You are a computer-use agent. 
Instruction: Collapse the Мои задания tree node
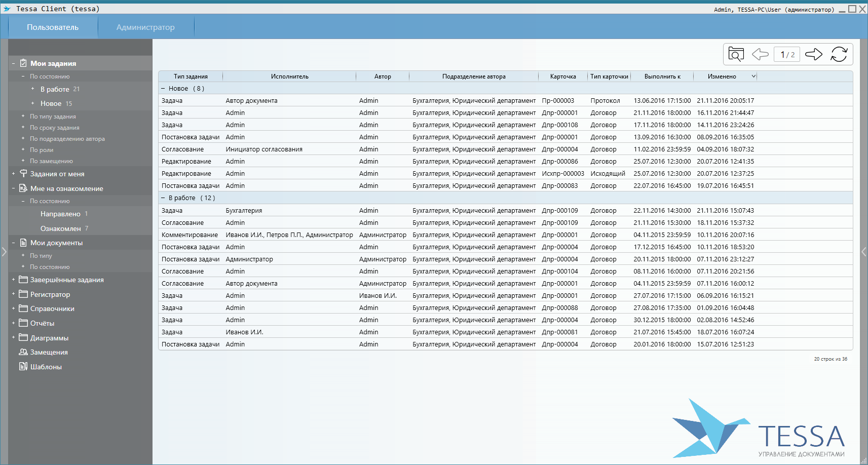(13, 64)
